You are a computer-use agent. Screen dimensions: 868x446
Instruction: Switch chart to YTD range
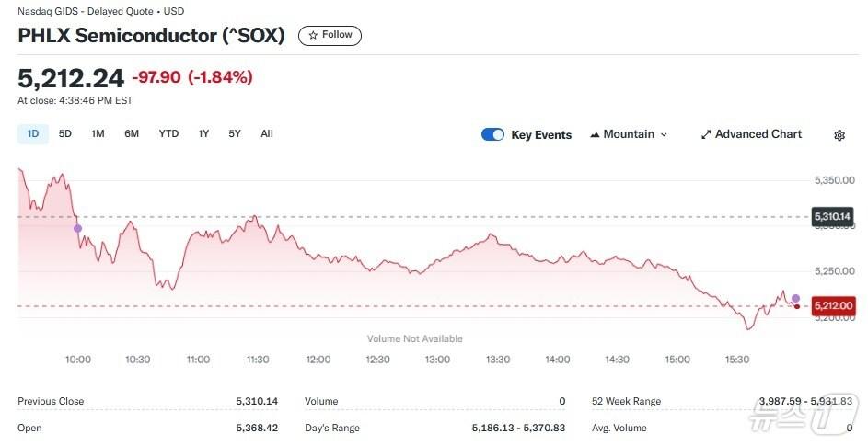coord(168,133)
